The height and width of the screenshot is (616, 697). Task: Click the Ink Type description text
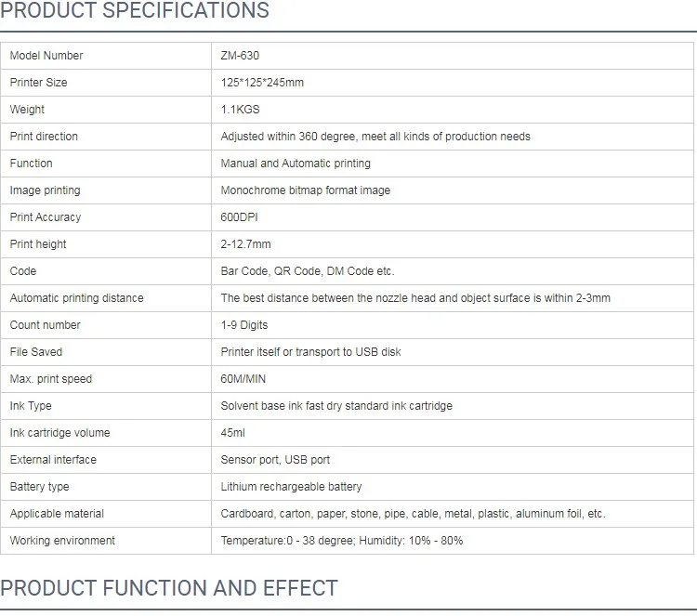point(336,406)
